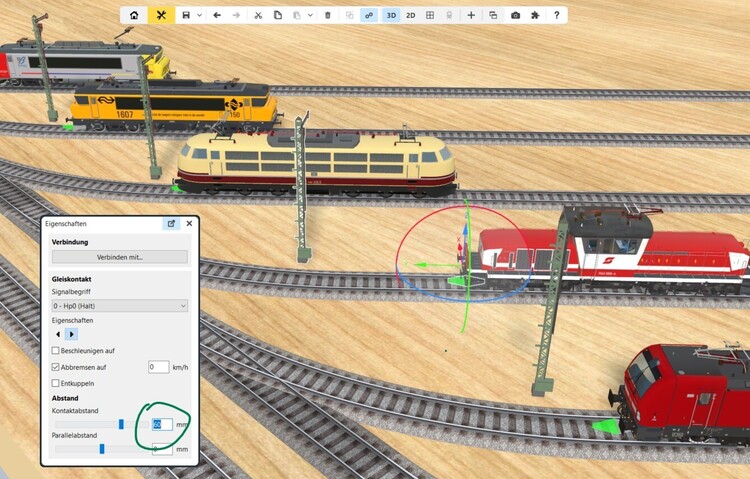The width and height of the screenshot is (750, 479).
Task: Switch to 2D view
Action: 410,15
